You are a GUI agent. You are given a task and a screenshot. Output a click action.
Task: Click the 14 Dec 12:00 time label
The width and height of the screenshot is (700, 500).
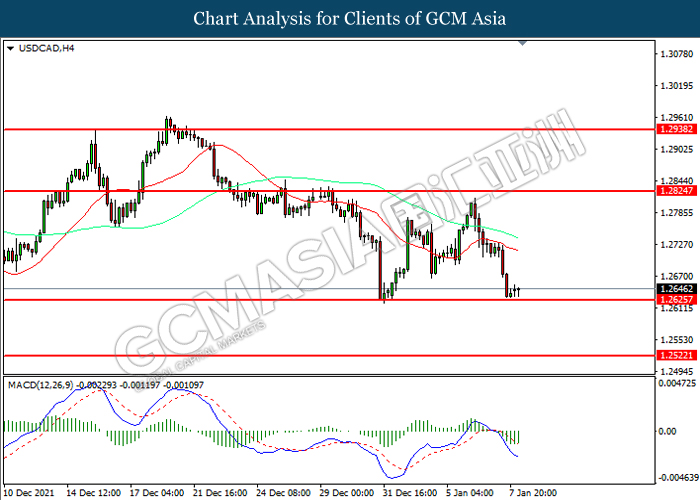tap(93, 493)
